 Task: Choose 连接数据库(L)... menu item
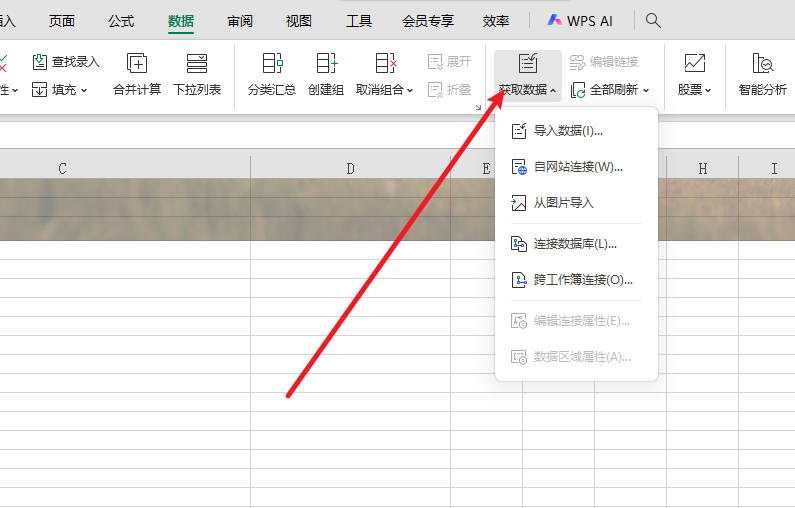(576, 244)
